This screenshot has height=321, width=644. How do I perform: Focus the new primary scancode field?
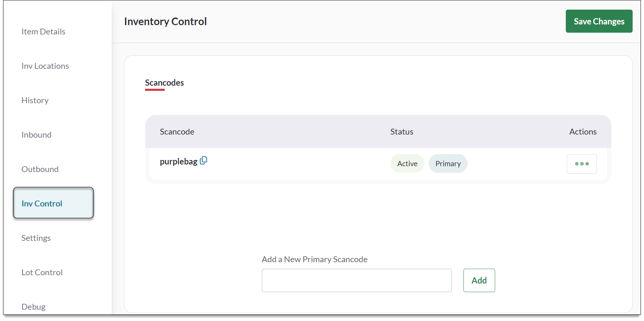point(356,280)
